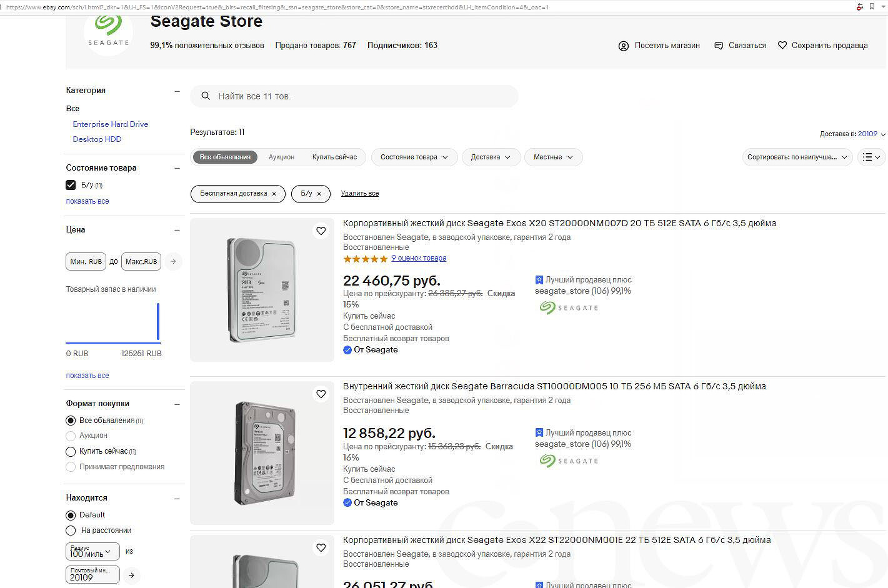Click top-rated-plus badge on Exos X20 listing
This screenshot has width=888, height=588.
pyautogui.click(x=539, y=280)
